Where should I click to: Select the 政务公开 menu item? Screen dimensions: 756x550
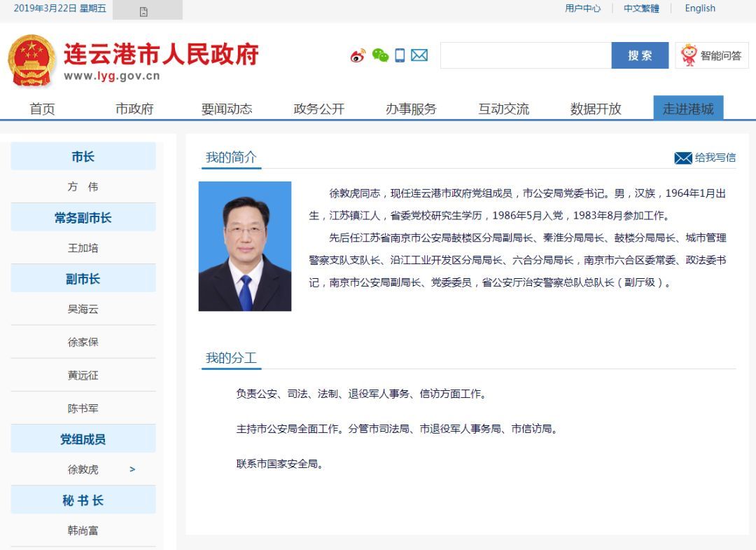click(x=319, y=109)
